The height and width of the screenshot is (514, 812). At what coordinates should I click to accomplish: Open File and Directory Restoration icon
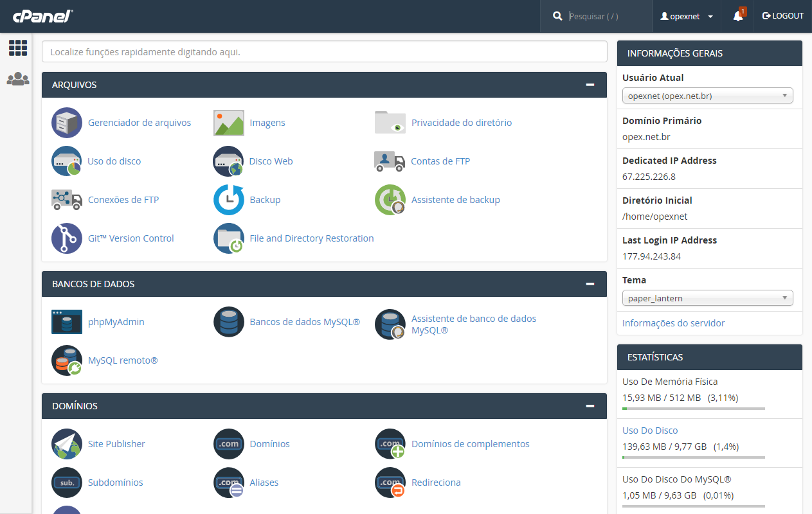pos(229,238)
